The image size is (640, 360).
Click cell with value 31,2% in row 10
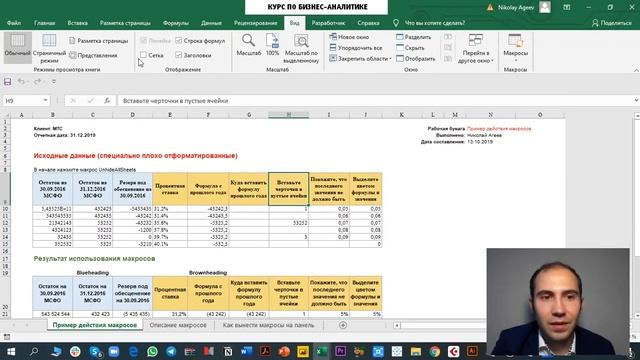pyautogui.click(x=170, y=209)
